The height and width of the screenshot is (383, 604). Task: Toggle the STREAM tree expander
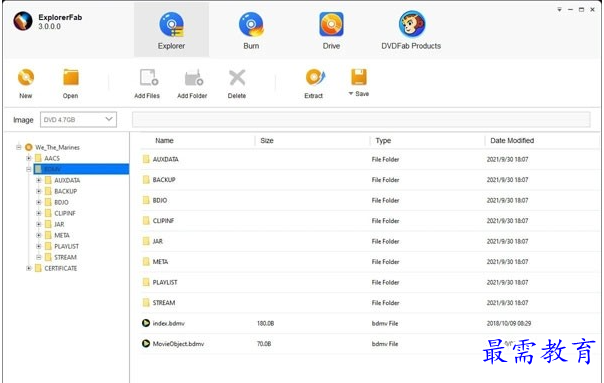[x=39, y=257]
